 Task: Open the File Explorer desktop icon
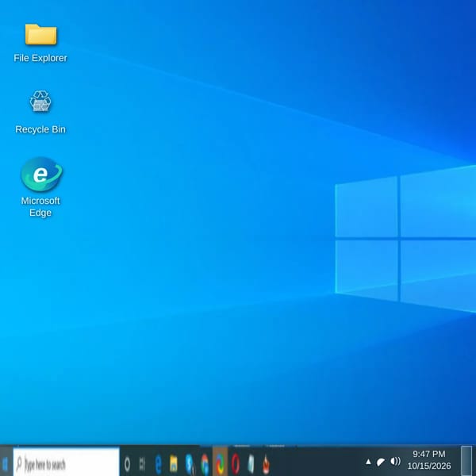[40, 43]
